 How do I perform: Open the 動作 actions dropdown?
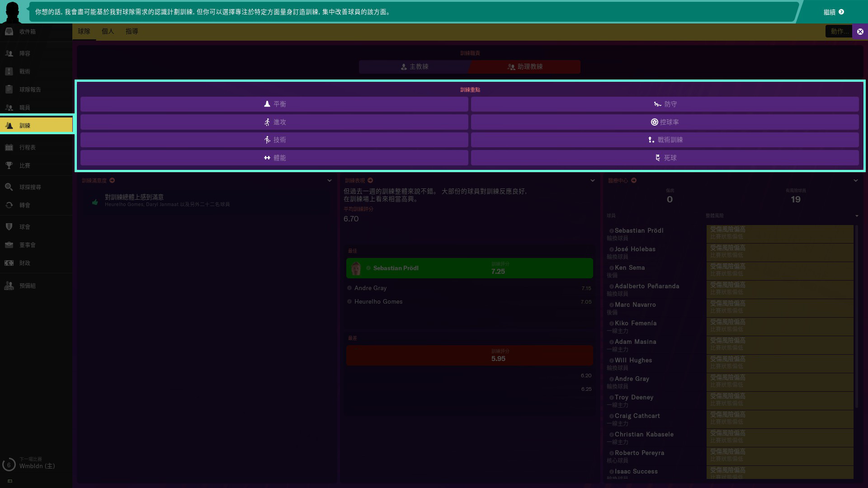839,31
